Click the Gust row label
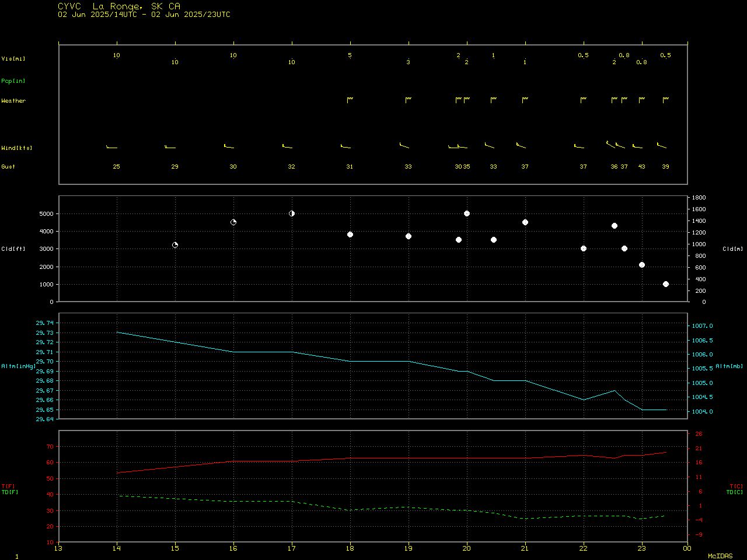This screenshot has height=560, width=747. pos(8,167)
